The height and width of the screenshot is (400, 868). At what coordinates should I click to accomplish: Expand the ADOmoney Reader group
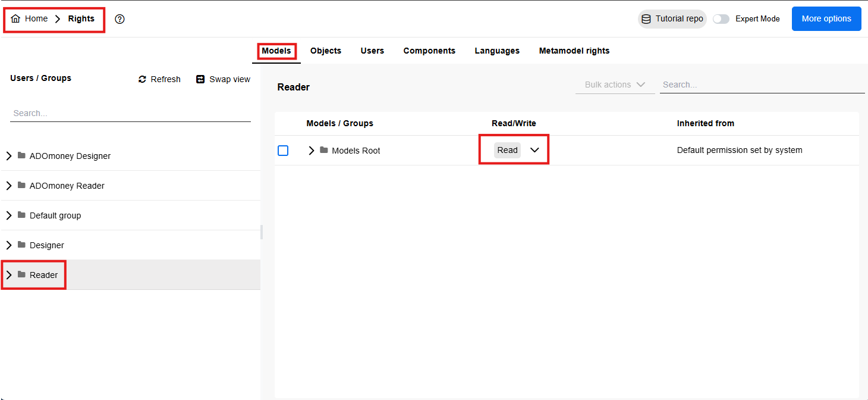9,186
